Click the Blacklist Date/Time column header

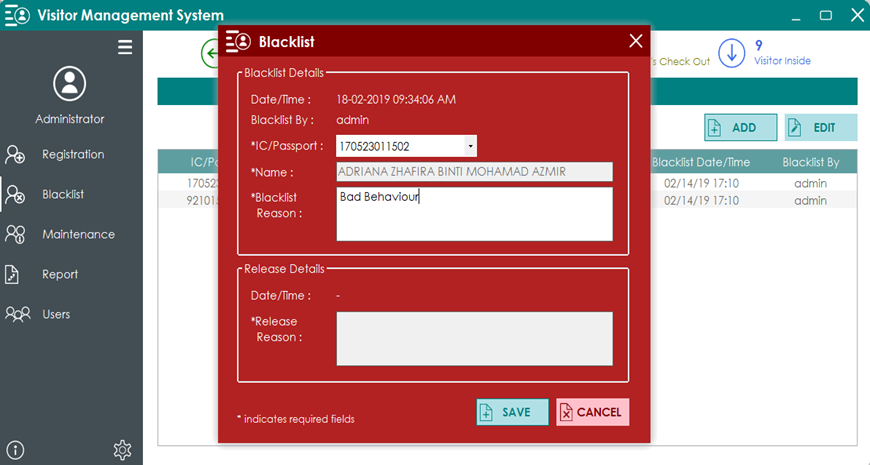(x=701, y=162)
